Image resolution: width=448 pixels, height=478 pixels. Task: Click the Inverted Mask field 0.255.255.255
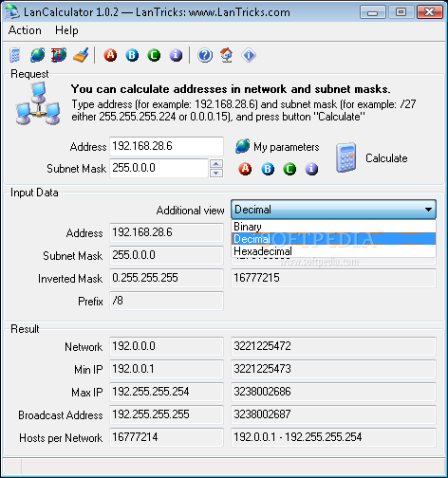point(167,278)
